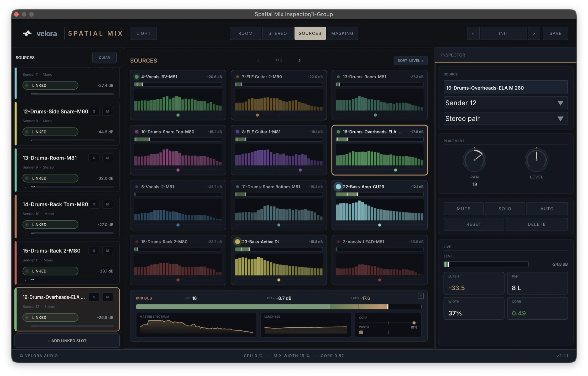Open the SORT LEVEL dropdown
The image size is (588, 376).
pos(410,60)
